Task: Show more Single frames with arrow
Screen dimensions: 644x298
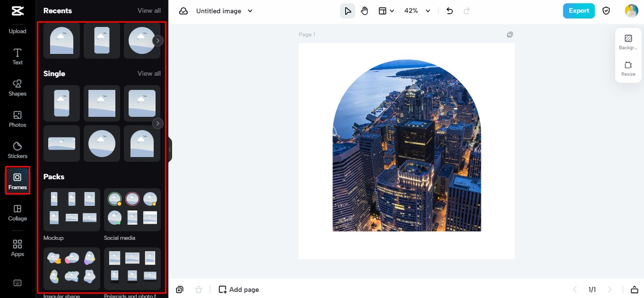Action: [x=158, y=123]
